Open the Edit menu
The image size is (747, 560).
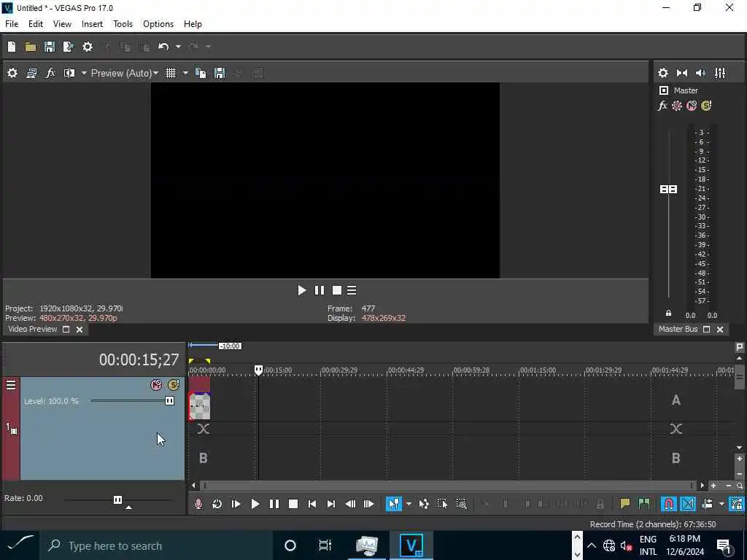point(36,24)
